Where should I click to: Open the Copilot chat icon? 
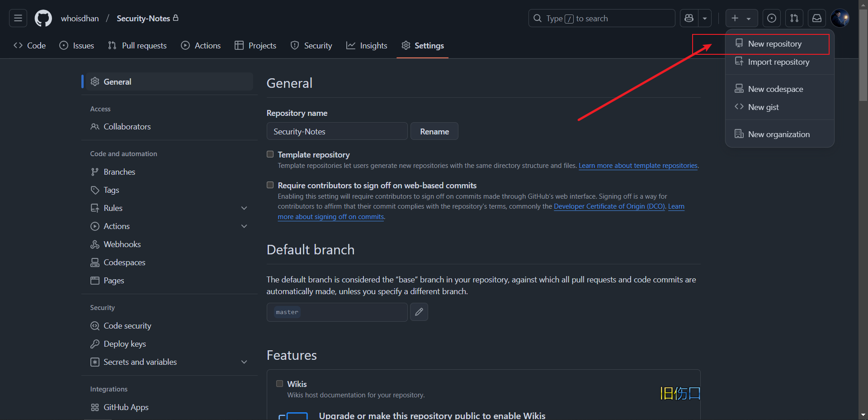pyautogui.click(x=689, y=18)
